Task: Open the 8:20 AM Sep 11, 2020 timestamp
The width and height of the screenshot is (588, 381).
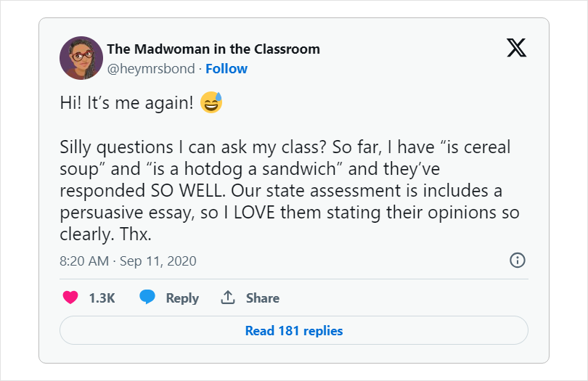Action: tap(128, 261)
